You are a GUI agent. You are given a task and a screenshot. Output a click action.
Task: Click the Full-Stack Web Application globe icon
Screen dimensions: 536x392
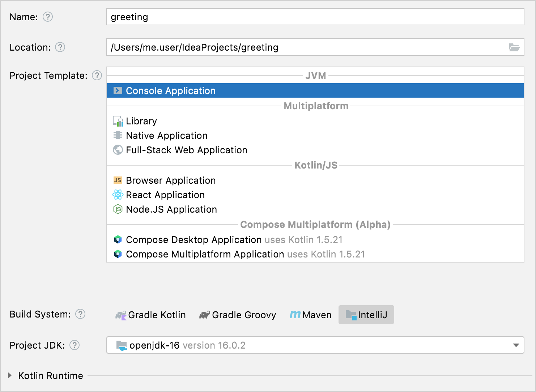[118, 150]
